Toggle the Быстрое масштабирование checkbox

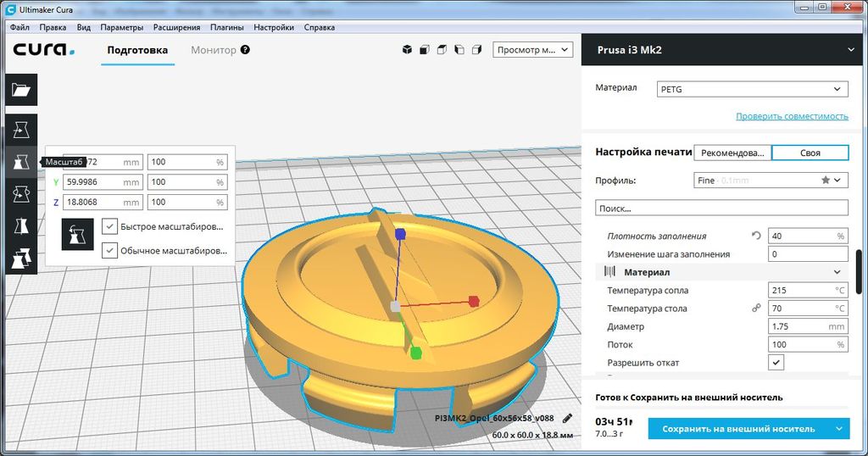[x=109, y=226]
